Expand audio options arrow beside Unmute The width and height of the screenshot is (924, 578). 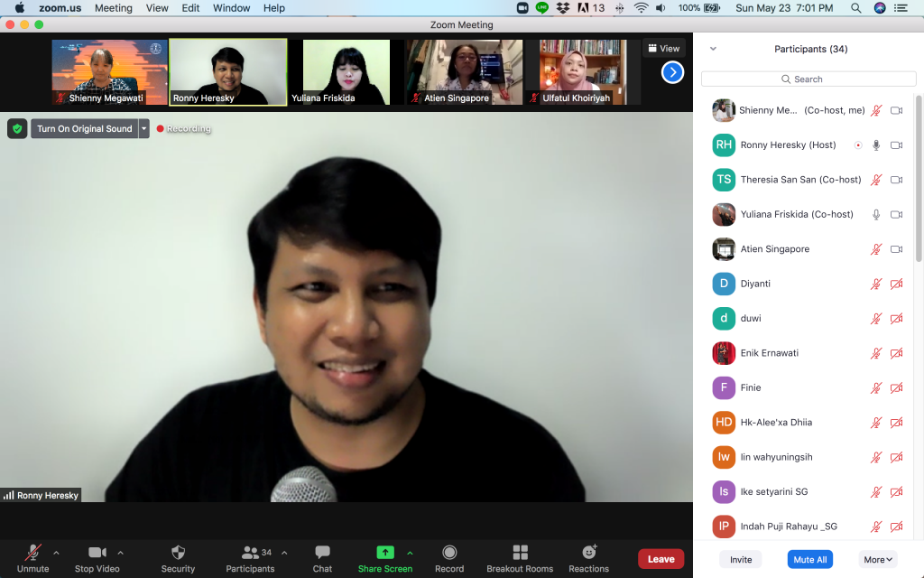tap(56, 553)
